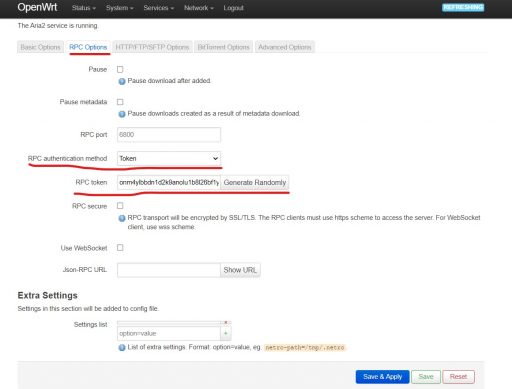Remove settings list entry with red x icon
This screenshot has height=389, width=512.
pos(226,323)
